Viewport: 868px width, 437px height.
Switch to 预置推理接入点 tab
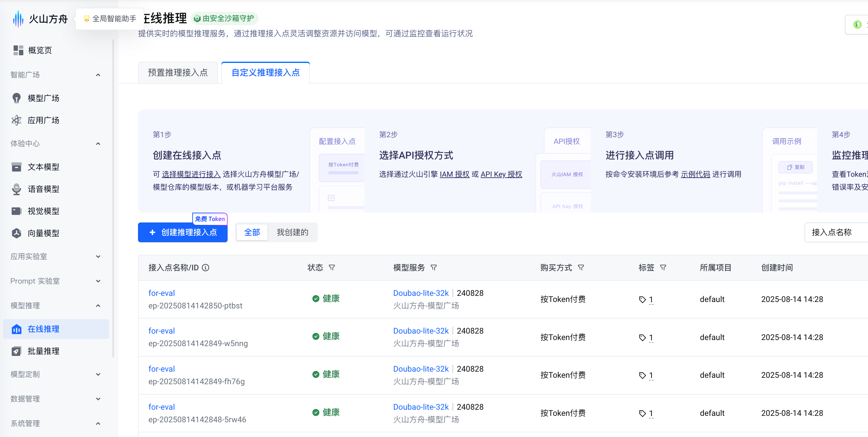coord(178,73)
